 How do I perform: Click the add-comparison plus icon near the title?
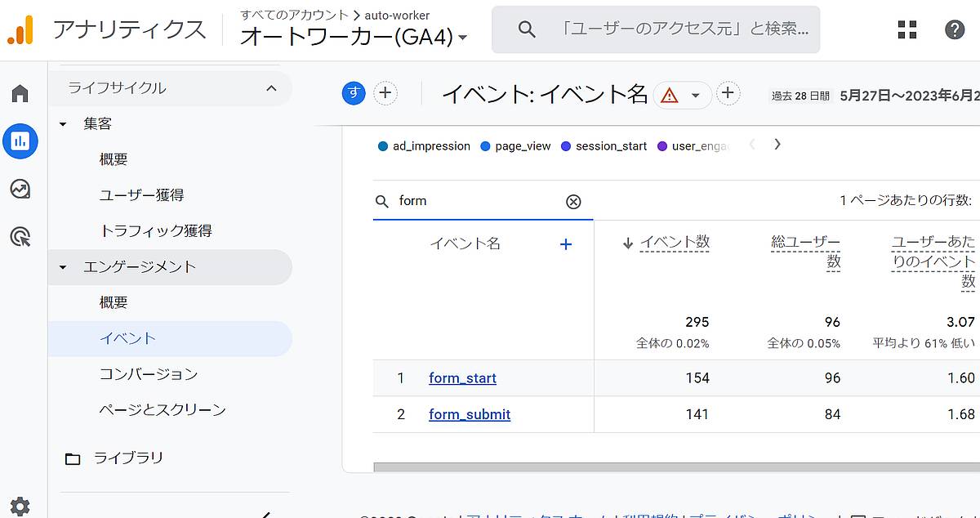[385, 93]
